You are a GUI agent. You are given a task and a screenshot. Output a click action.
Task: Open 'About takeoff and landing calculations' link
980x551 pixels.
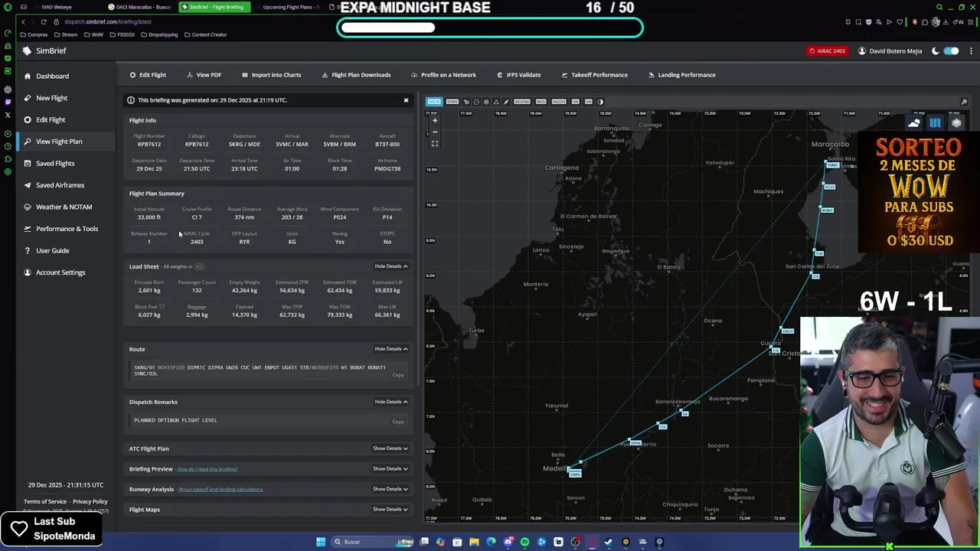pos(220,489)
